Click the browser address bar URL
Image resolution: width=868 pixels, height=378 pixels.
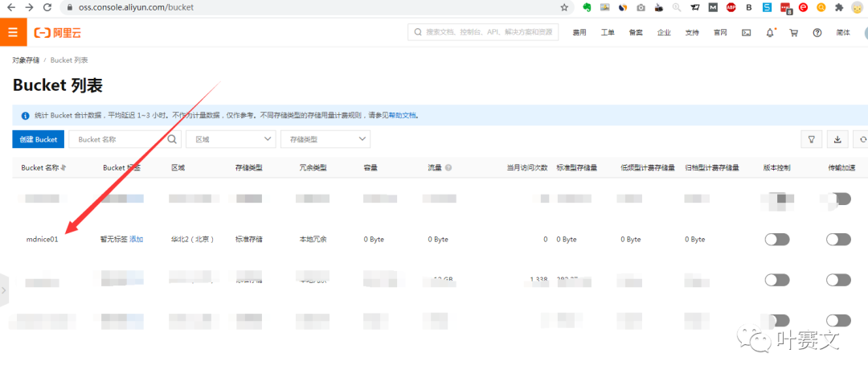[134, 8]
